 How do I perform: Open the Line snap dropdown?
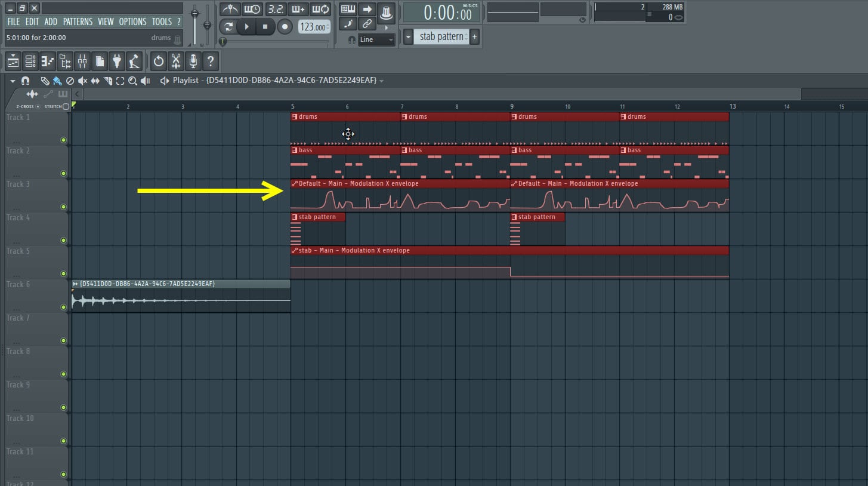pos(376,39)
